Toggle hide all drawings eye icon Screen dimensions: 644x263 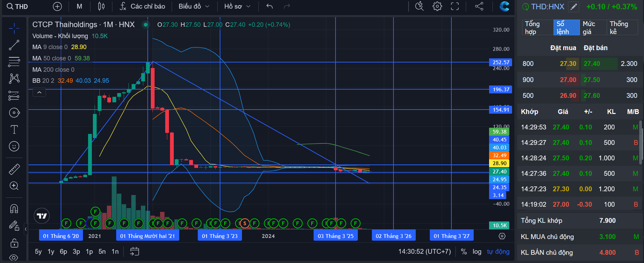(x=14, y=258)
